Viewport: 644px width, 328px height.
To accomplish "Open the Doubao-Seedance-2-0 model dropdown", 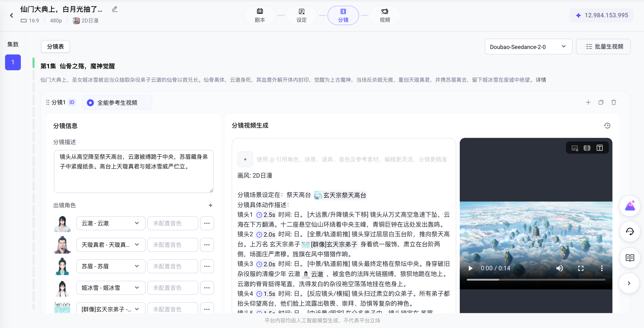I will point(528,47).
